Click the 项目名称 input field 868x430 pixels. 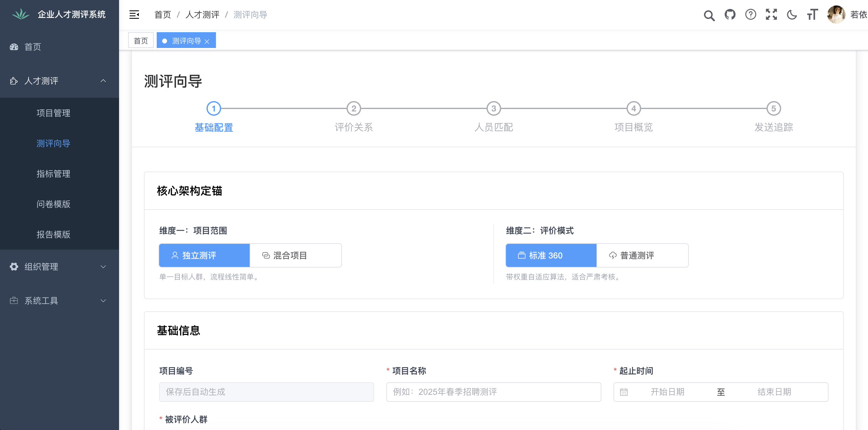(493, 392)
